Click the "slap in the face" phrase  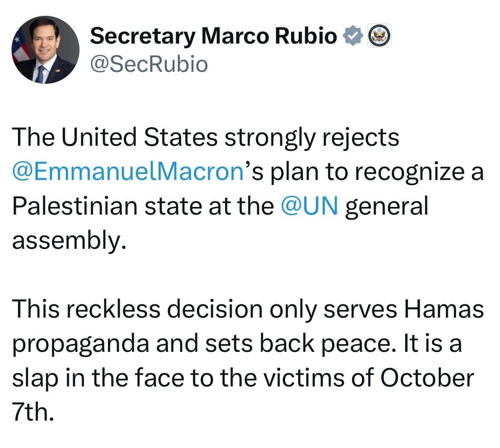pos(98,379)
